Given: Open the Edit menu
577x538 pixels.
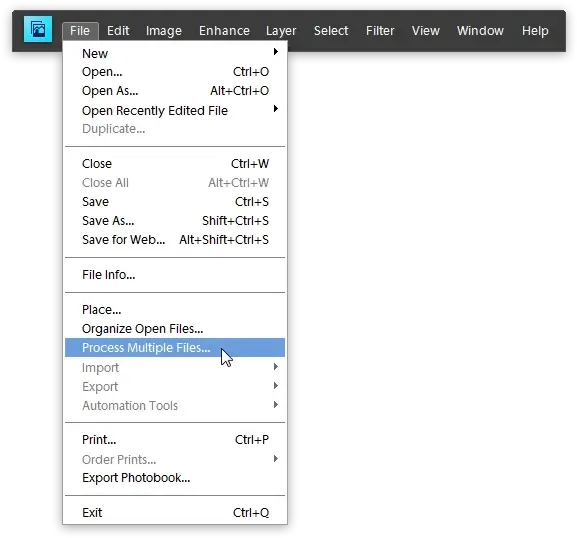Looking at the screenshot, I should (118, 31).
